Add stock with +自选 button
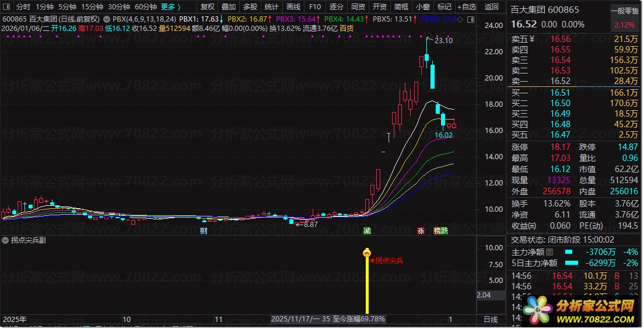This screenshot has height=329, width=644. pyautogui.click(x=467, y=6)
